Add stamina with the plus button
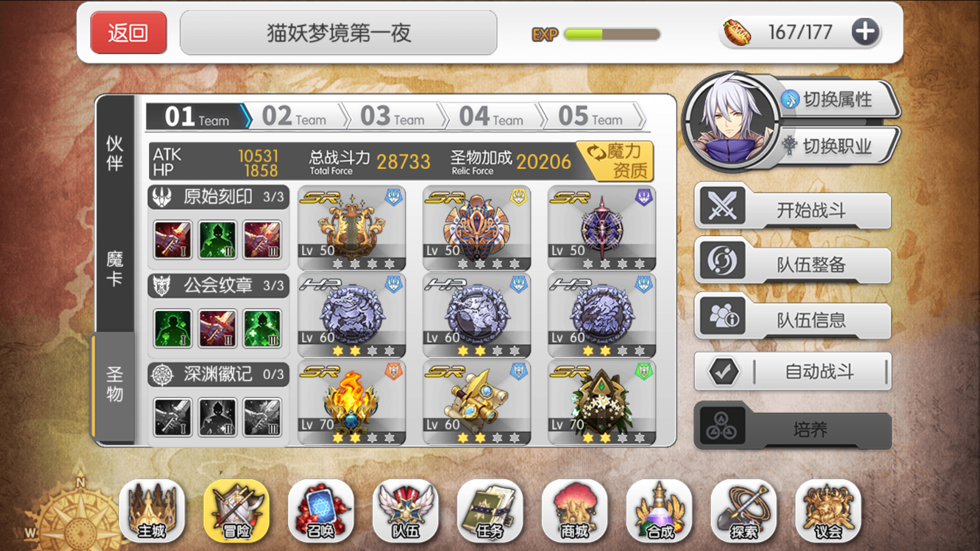980x551 pixels. point(865,32)
